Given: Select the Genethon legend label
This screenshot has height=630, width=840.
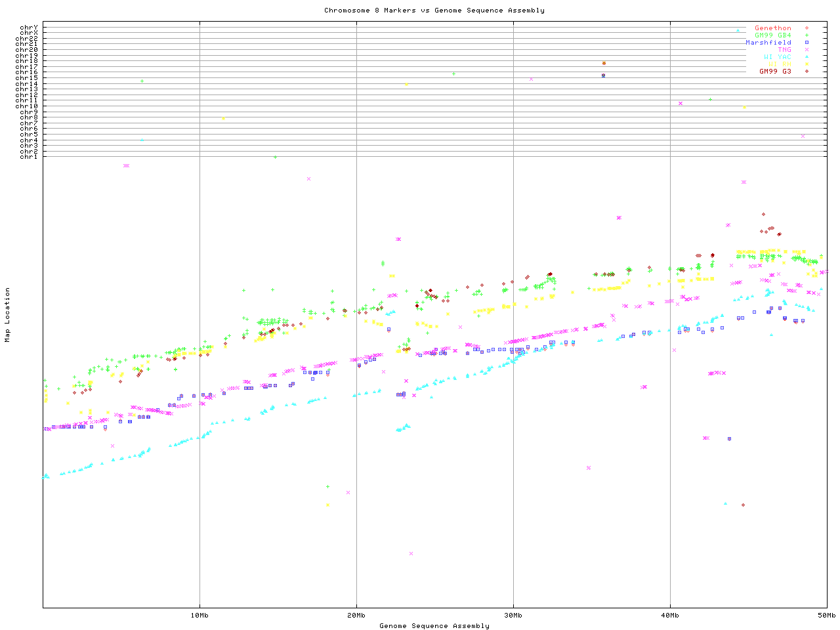Looking at the screenshot, I should [772, 28].
